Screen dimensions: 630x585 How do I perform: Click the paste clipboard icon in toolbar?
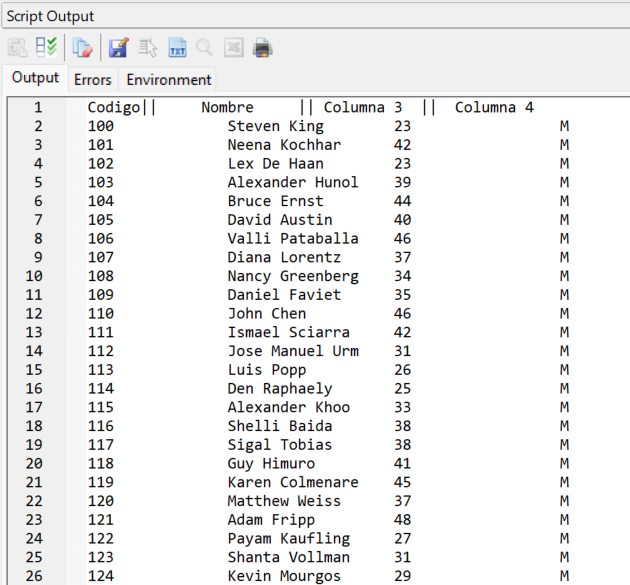(x=17, y=48)
